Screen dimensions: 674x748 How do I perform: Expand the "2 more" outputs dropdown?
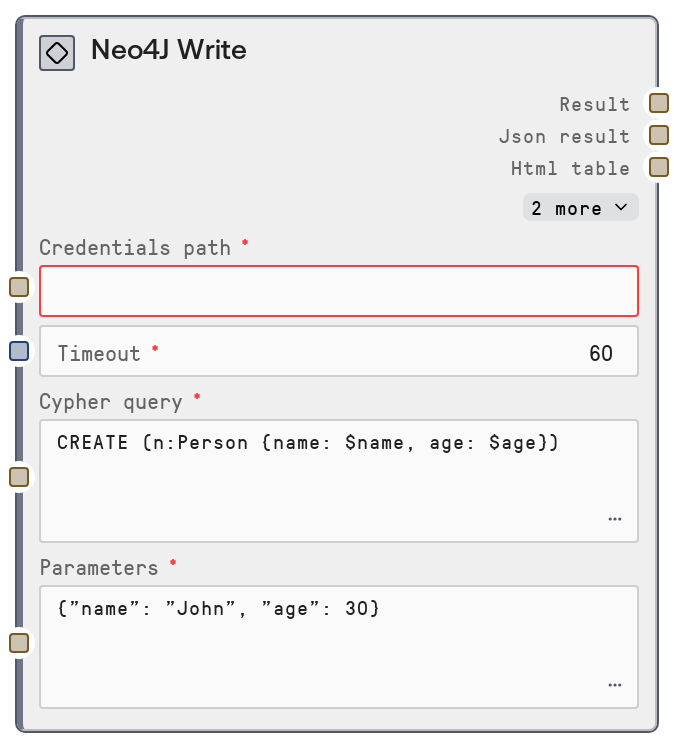pos(580,208)
